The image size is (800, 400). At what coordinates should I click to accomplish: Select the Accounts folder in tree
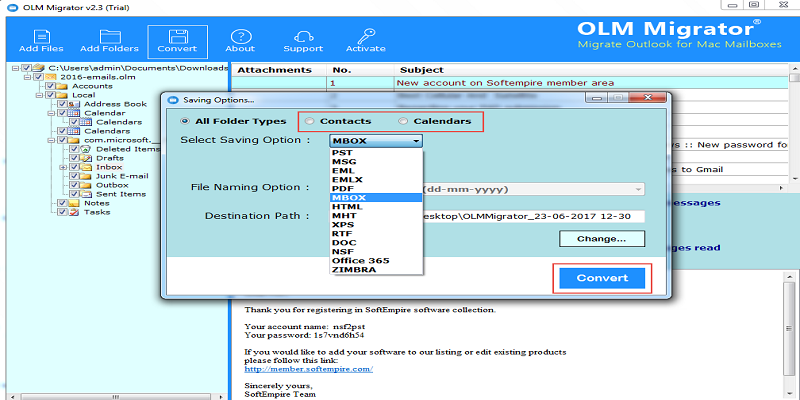point(92,86)
